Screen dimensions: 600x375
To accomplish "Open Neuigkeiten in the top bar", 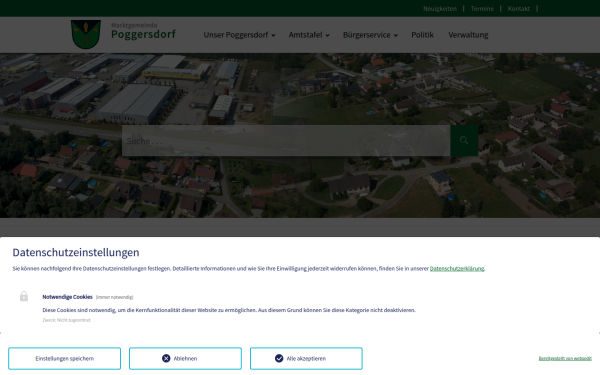I will coord(440,8).
